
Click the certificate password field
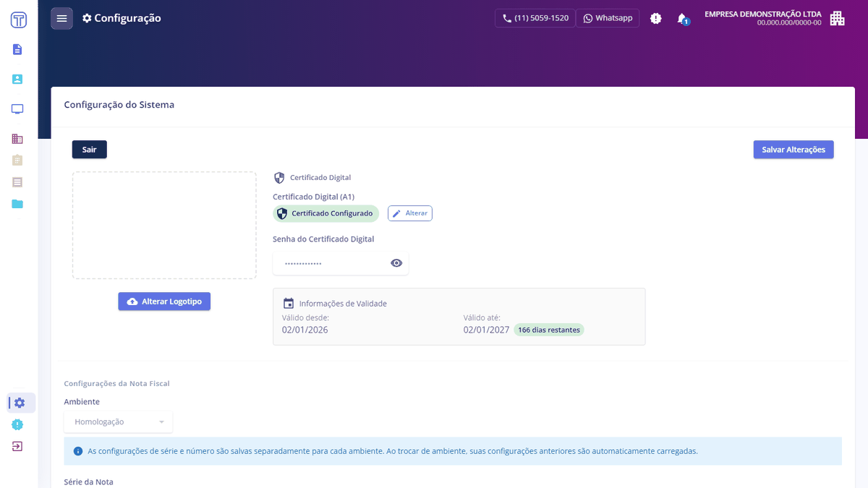pos(341,263)
